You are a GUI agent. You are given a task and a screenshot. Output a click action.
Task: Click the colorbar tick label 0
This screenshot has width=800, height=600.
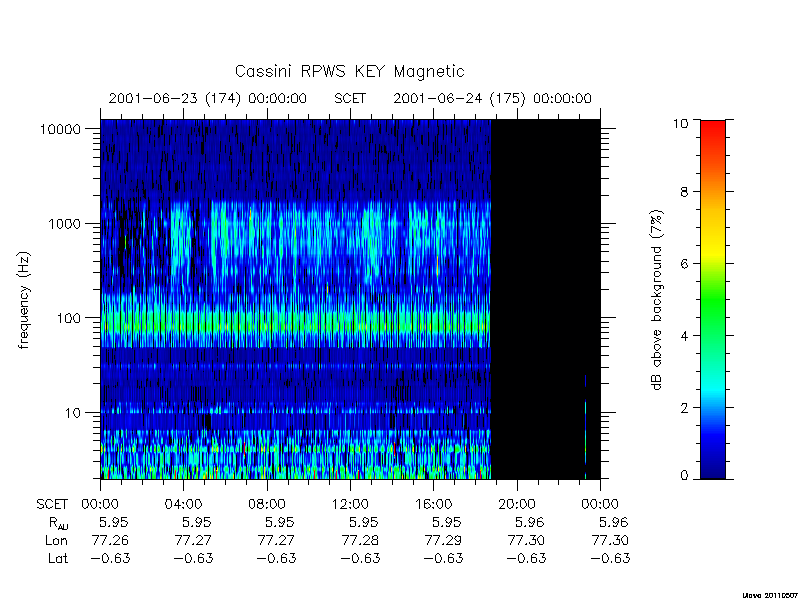(684, 476)
